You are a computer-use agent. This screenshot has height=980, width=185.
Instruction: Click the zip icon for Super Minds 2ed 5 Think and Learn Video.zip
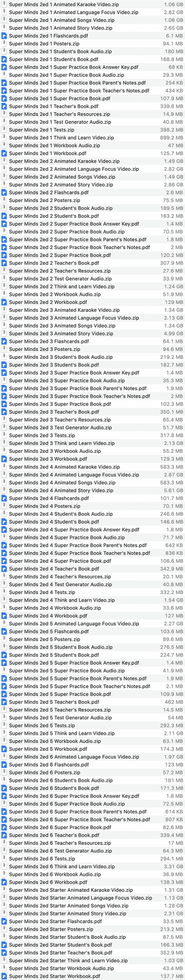[x=4, y=733]
